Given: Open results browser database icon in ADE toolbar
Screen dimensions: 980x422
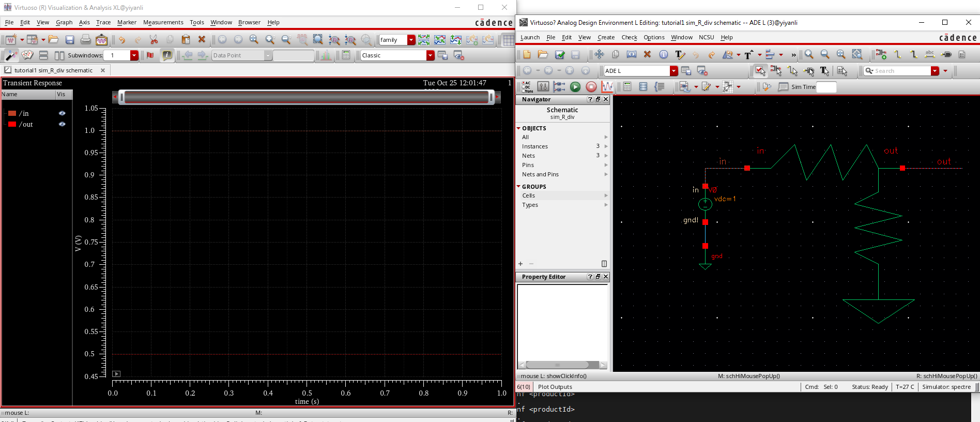Looking at the screenshot, I should tap(643, 87).
